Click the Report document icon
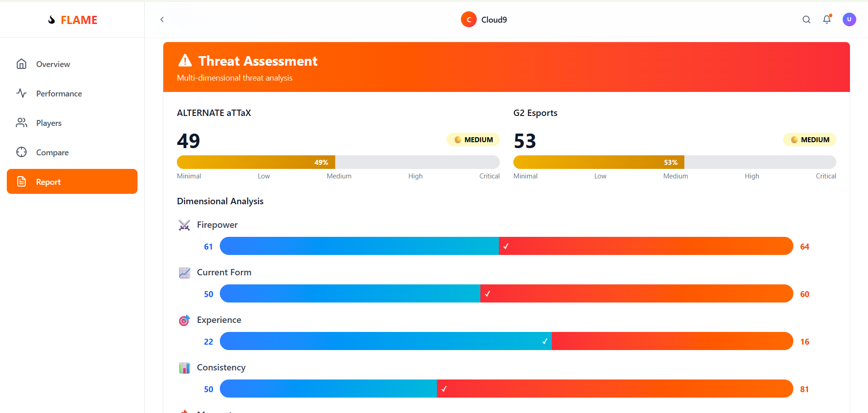Screen dimensions: 868x413 (21, 182)
